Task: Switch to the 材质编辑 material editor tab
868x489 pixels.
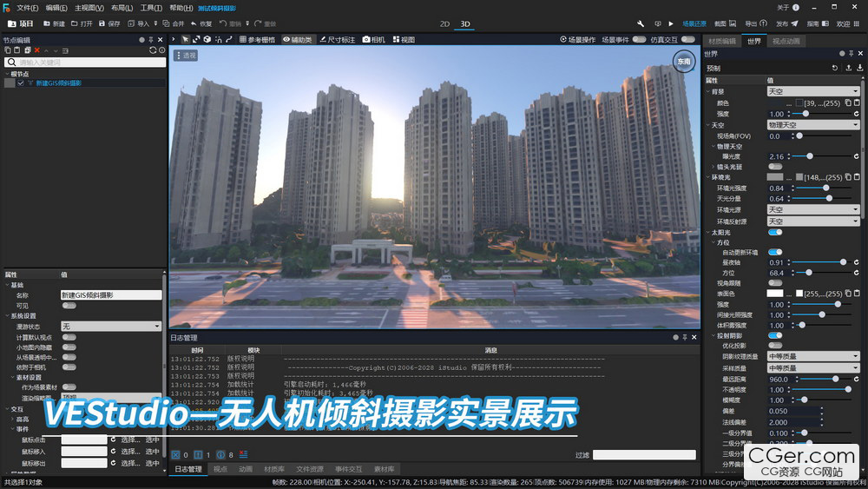Action: pos(722,41)
